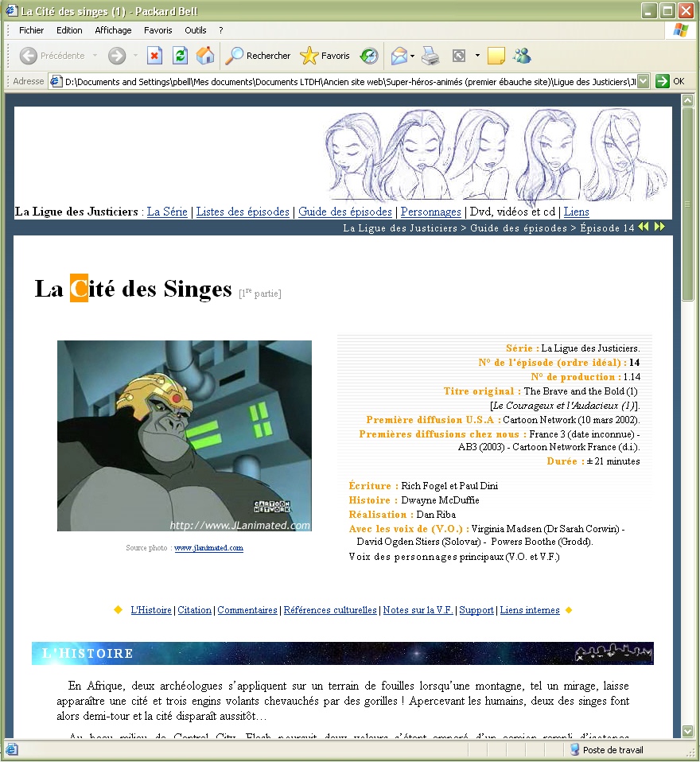Click the page icon in address bar

(x=56, y=81)
